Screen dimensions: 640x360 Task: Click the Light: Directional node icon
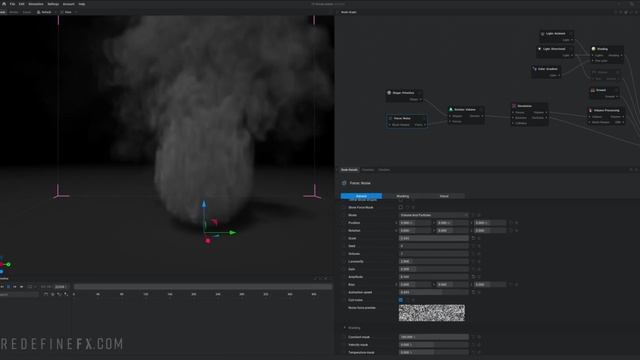(x=540, y=49)
